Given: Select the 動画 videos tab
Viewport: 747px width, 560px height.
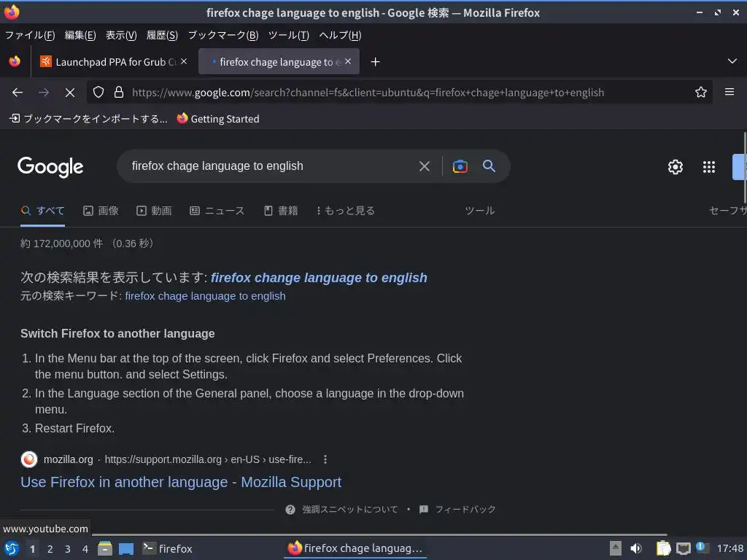Looking at the screenshot, I should [x=154, y=211].
